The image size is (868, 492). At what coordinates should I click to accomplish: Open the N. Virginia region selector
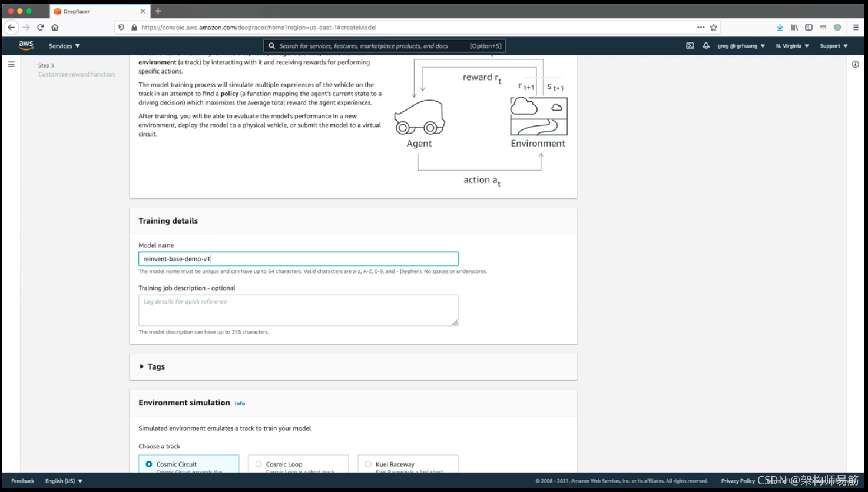tap(792, 46)
